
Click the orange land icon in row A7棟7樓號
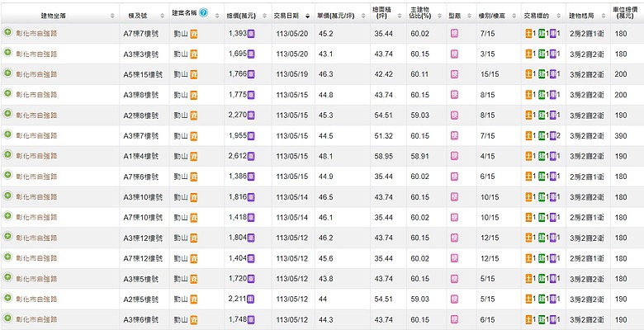pyautogui.click(x=528, y=34)
